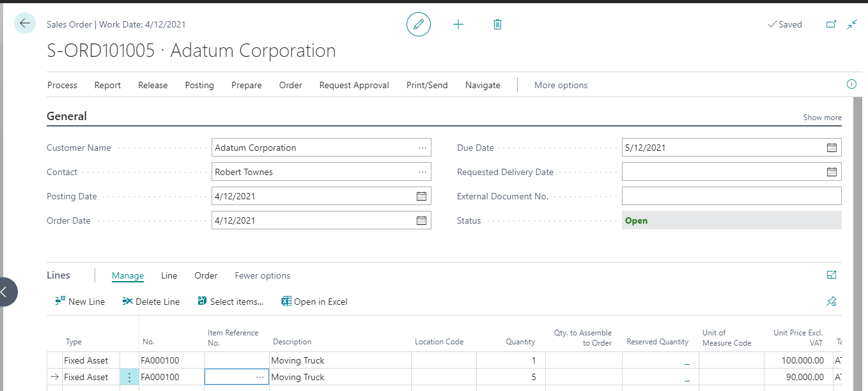
Task: Click Open in Excel
Action: (314, 302)
